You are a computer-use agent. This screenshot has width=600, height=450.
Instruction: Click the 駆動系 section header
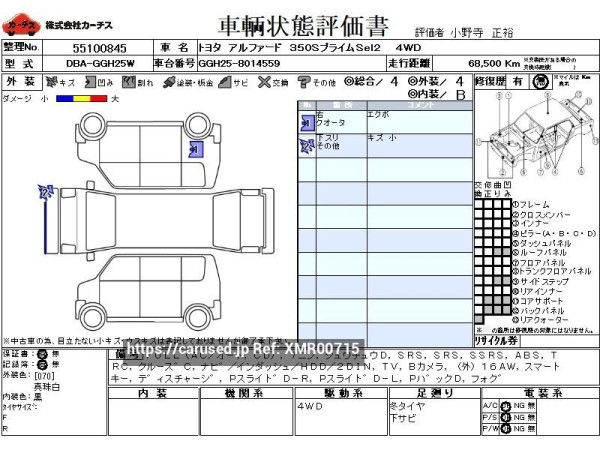pyautogui.click(x=342, y=393)
